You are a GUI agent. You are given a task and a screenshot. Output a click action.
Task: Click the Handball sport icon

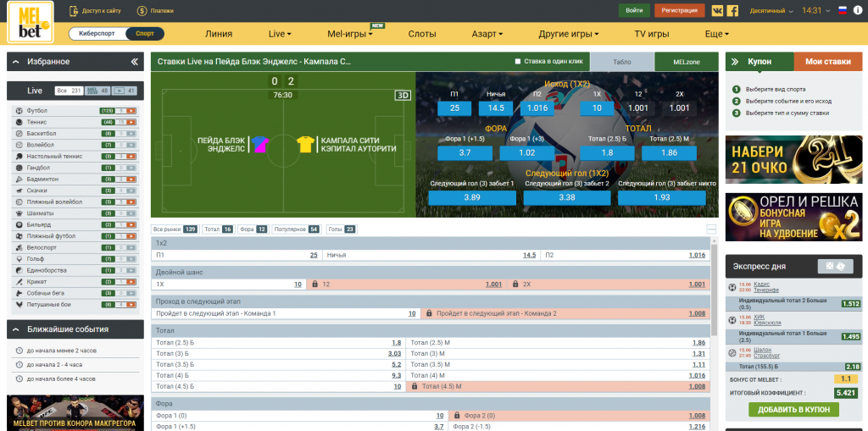(19, 168)
